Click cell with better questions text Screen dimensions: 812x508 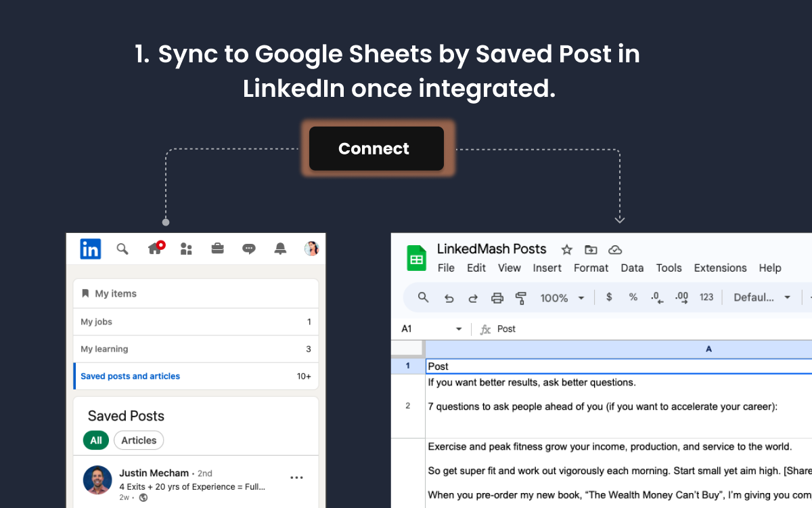pyautogui.click(x=618, y=406)
